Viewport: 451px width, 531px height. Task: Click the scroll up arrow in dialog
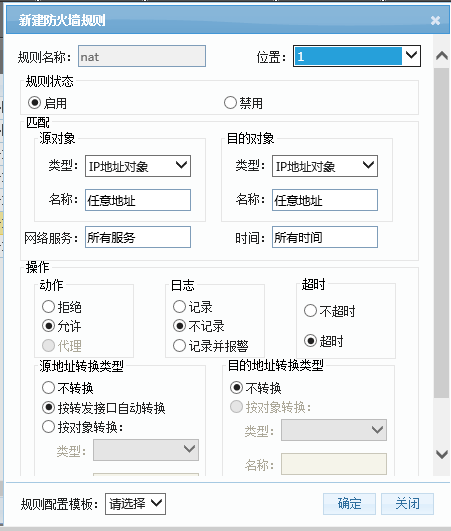pyautogui.click(x=442, y=55)
